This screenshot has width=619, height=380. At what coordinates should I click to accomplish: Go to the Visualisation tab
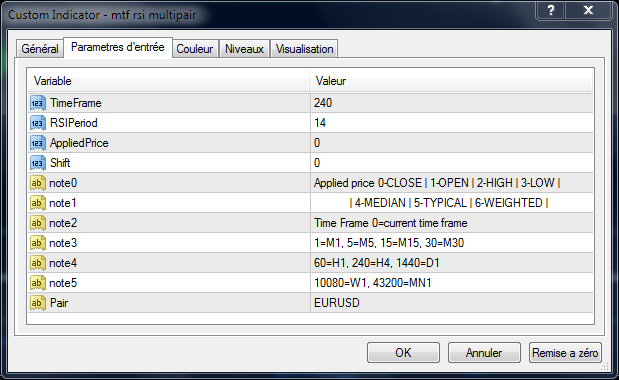pyautogui.click(x=304, y=49)
